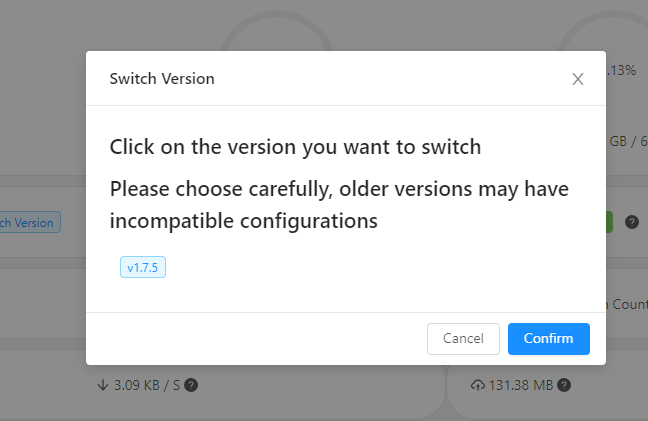Click the 'Click on the version' heading
This screenshot has height=421, width=648.
[x=295, y=147]
